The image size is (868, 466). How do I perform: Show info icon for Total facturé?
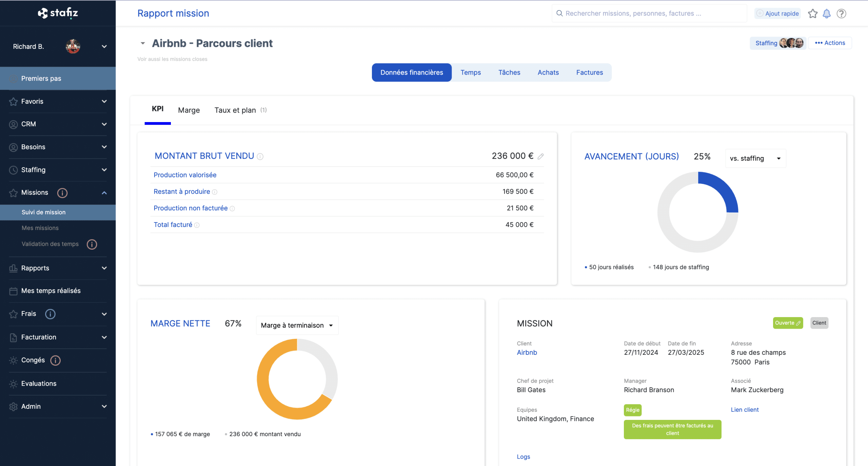(x=197, y=225)
